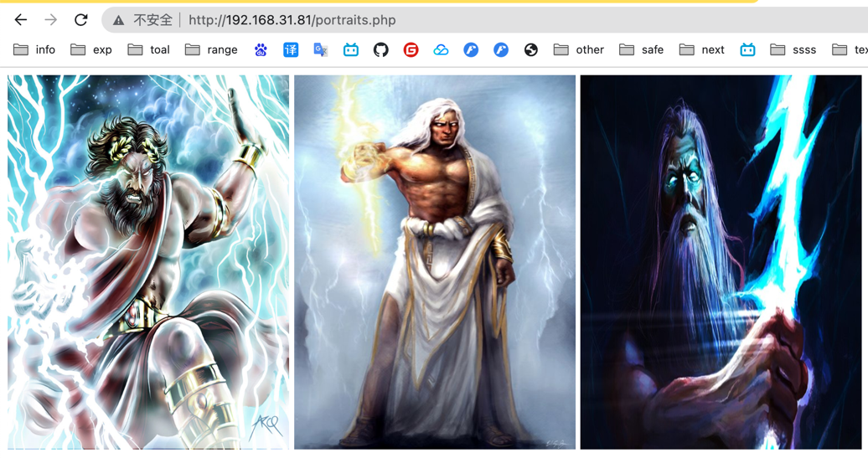Click the dark blue Zeus portrait on the right

pyautogui.click(x=721, y=262)
